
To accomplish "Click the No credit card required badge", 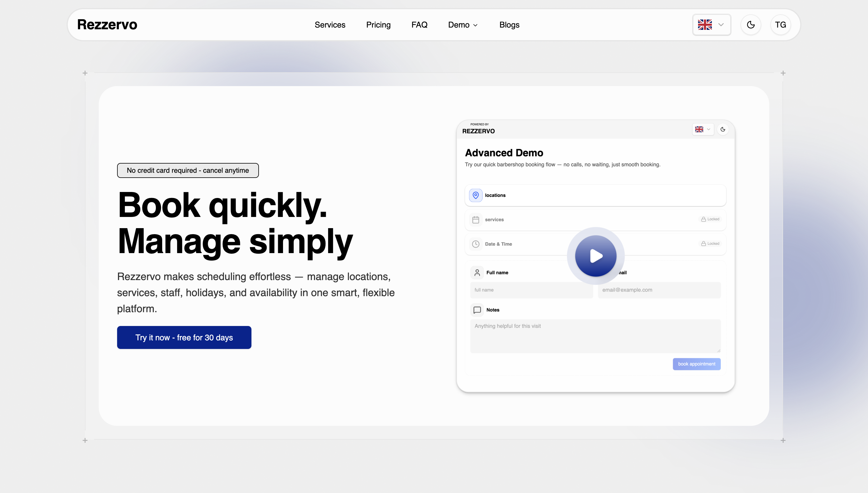I will tap(188, 170).
